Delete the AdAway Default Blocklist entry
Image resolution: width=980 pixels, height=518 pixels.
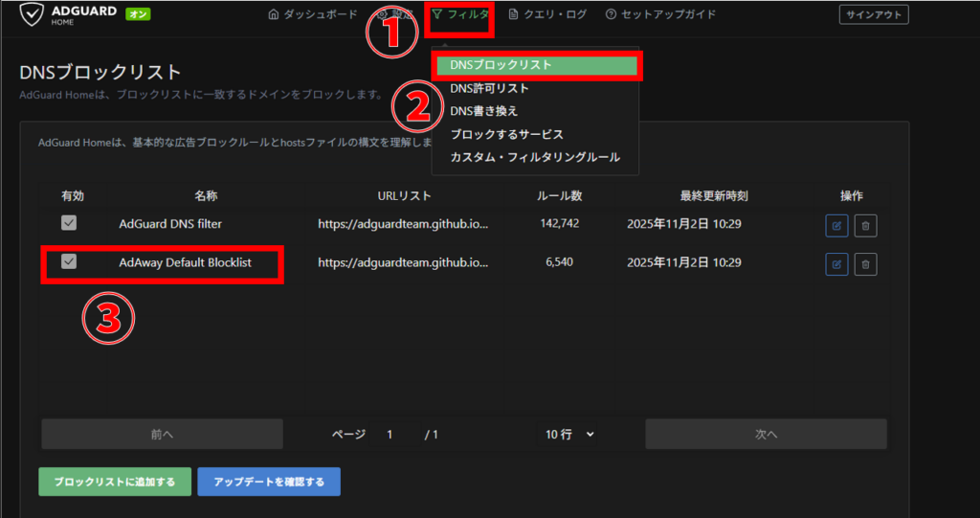click(865, 264)
